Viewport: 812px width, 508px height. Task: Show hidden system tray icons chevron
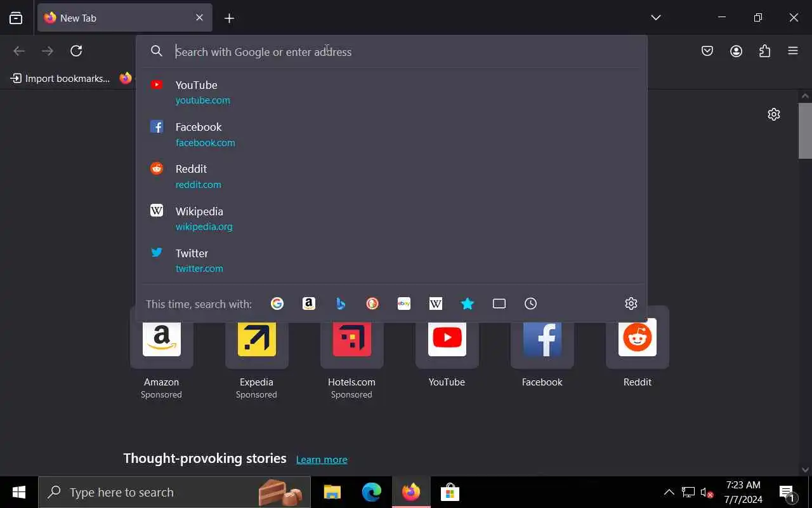click(x=669, y=492)
